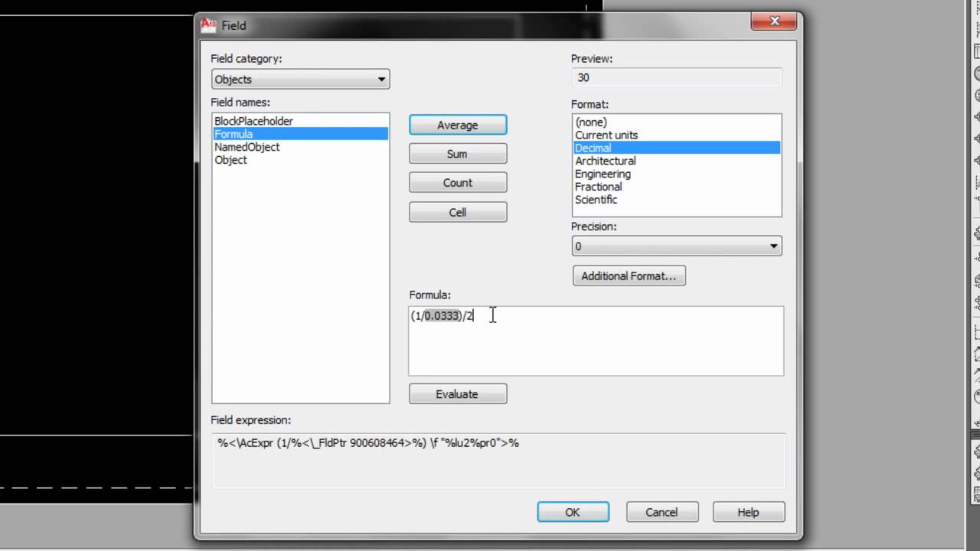
Task: Open Additional Format options
Action: coord(629,276)
